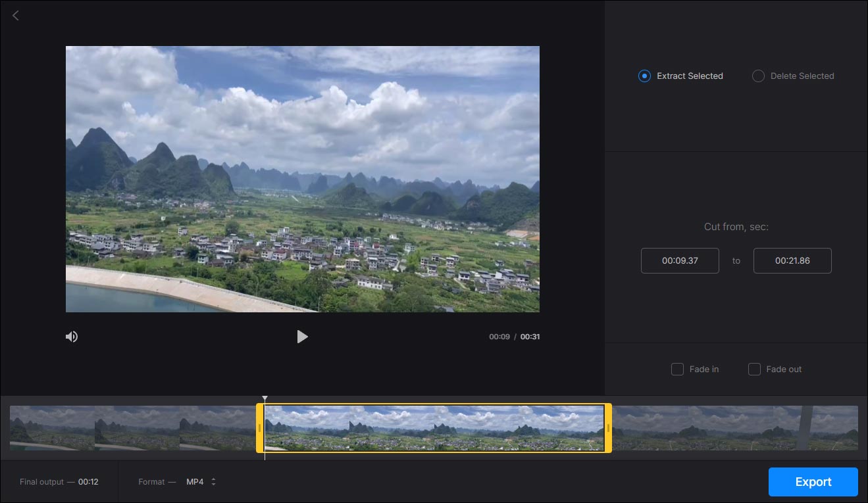Click the cut end time field

[x=792, y=260]
